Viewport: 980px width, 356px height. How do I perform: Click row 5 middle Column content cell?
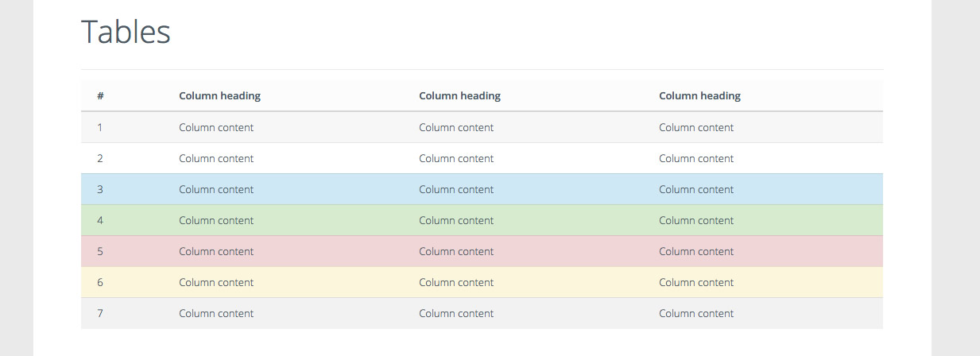(x=456, y=251)
